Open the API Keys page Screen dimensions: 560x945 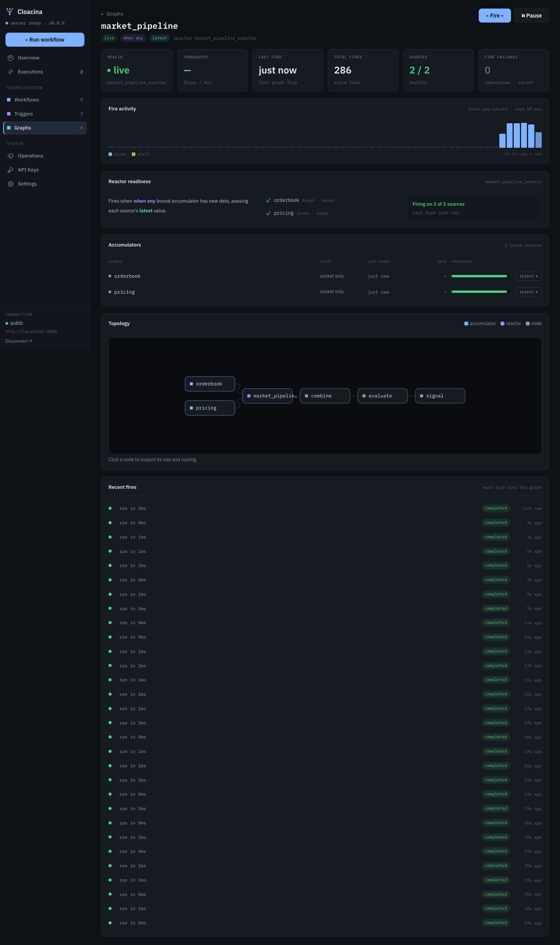coord(45,170)
